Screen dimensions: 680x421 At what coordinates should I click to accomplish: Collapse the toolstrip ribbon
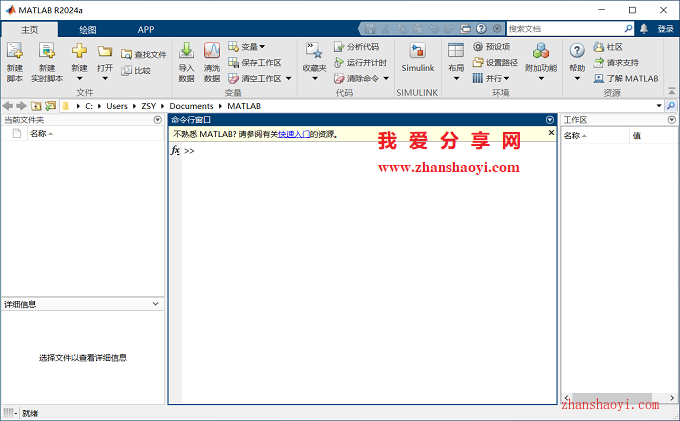point(671,91)
